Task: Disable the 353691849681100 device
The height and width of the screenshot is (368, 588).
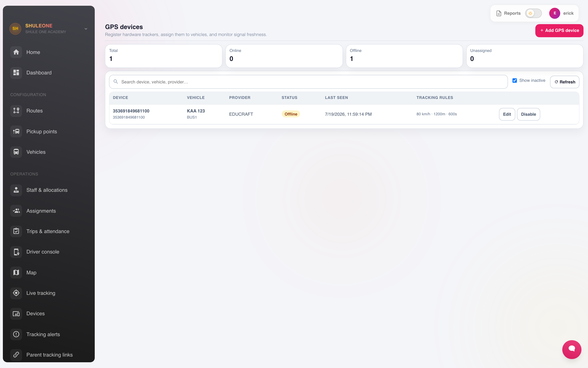Action: click(528, 114)
